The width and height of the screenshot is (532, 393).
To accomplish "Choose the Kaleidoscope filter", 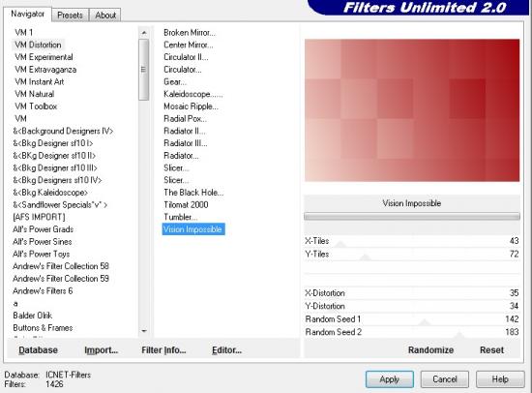I will click(193, 94).
